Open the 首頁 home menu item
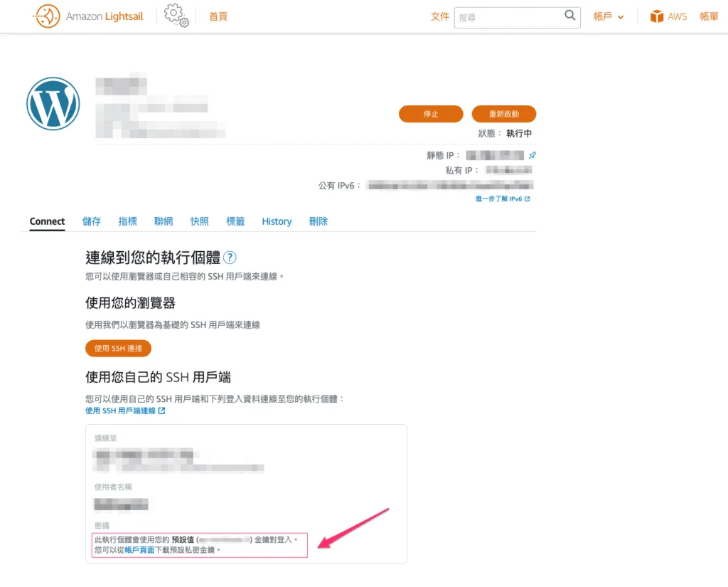This screenshot has height=587, width=728. 218,16
